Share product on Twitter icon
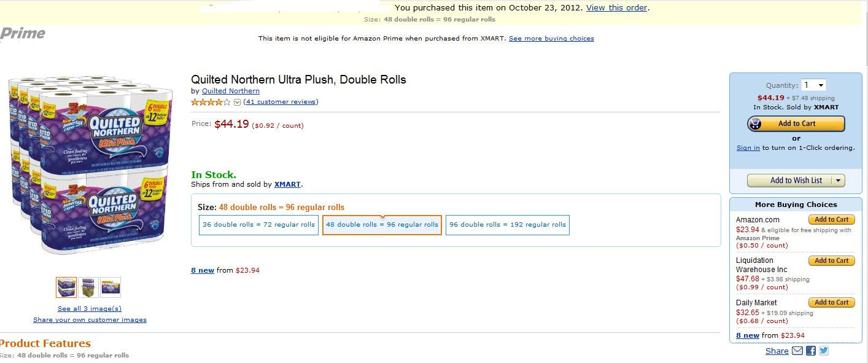This screenshot has height=363, width=868. pos(824,351)
